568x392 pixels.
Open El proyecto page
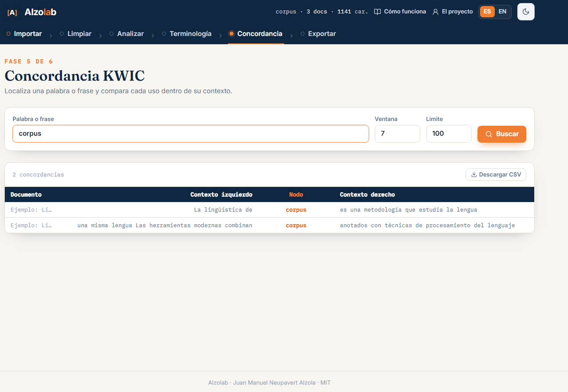[x=453, y=12]
